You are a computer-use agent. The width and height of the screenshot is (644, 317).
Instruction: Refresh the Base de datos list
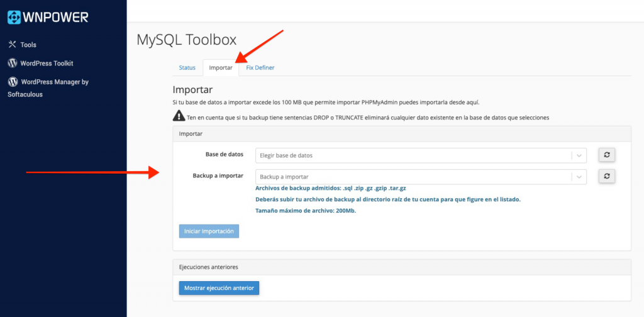pos(607,155)
